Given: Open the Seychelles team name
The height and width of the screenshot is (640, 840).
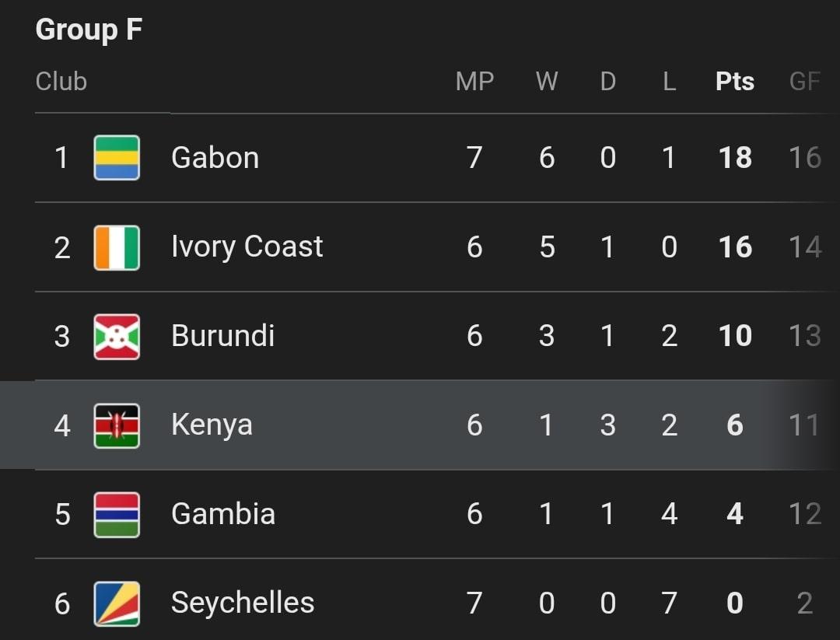Looking at the screenshot, I should point(243,603).
